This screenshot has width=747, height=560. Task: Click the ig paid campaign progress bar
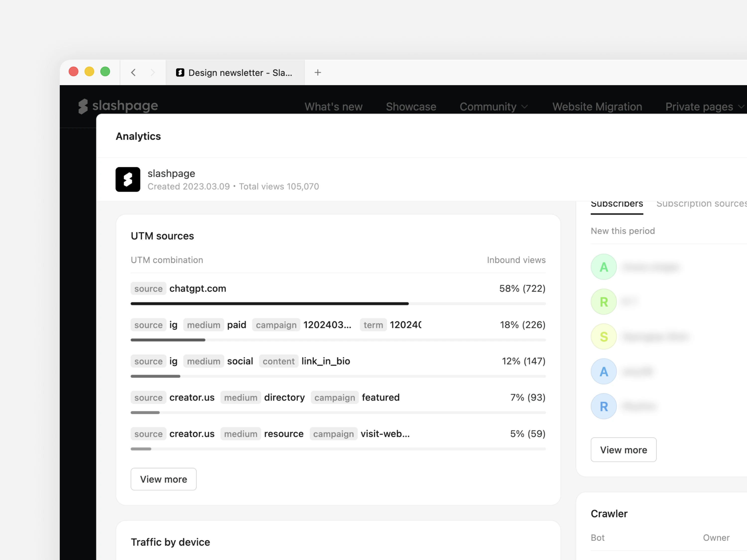coord(338,340)
